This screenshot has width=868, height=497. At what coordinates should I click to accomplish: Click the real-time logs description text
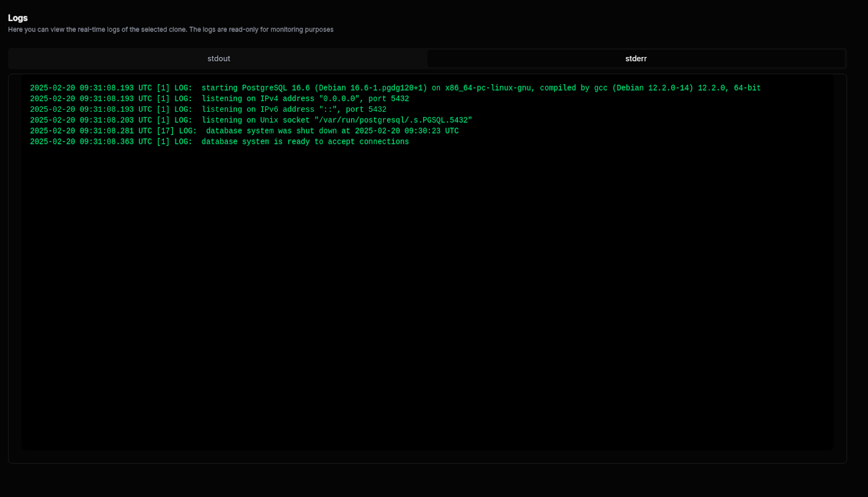click(170, 30)
